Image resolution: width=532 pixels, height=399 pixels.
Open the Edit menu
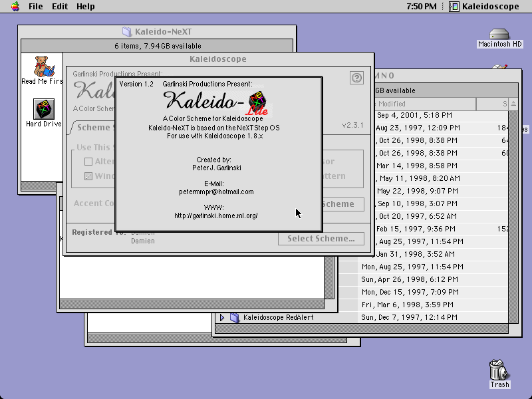pos(60,6)
